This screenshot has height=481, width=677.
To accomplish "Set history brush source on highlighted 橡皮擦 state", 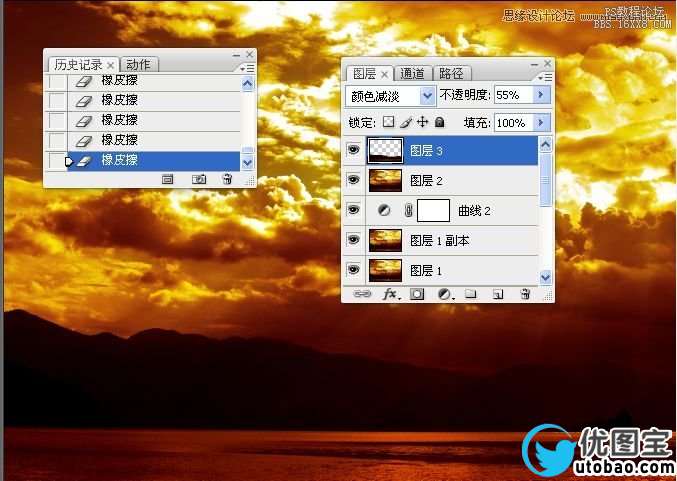I will coord(57,161).
